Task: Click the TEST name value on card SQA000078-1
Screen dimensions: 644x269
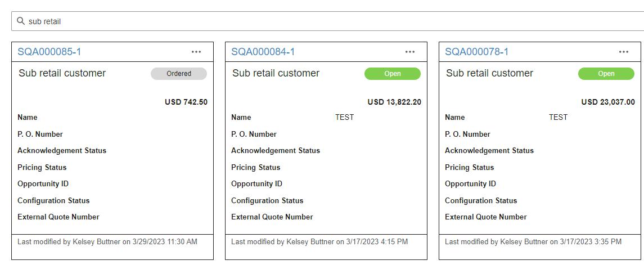Action: [x=558, y=117]
